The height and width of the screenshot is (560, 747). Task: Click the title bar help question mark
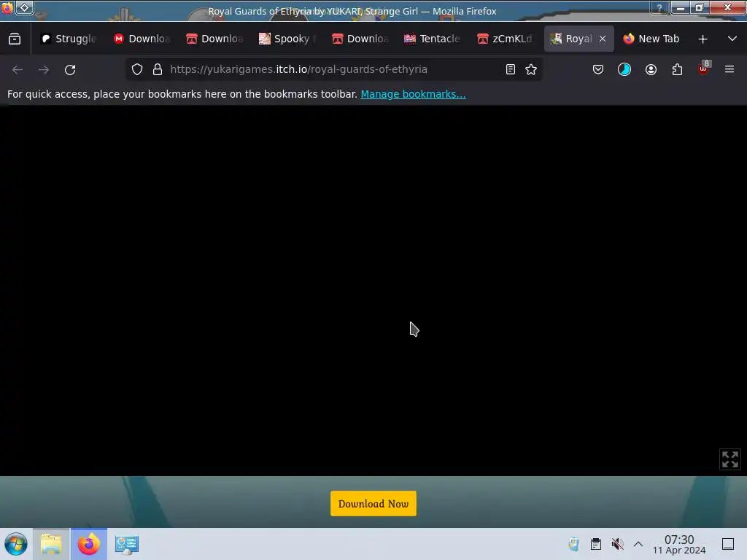659,7
